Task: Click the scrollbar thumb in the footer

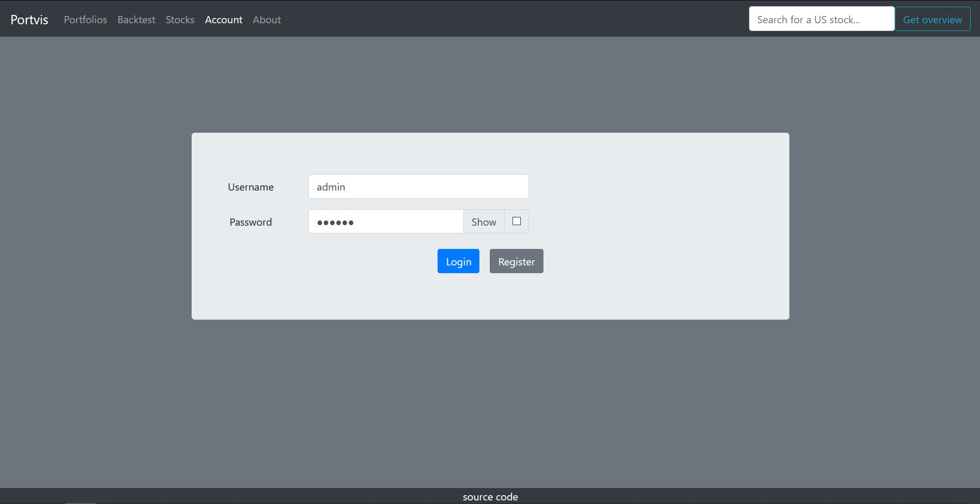Action: [x=81, y=502]
